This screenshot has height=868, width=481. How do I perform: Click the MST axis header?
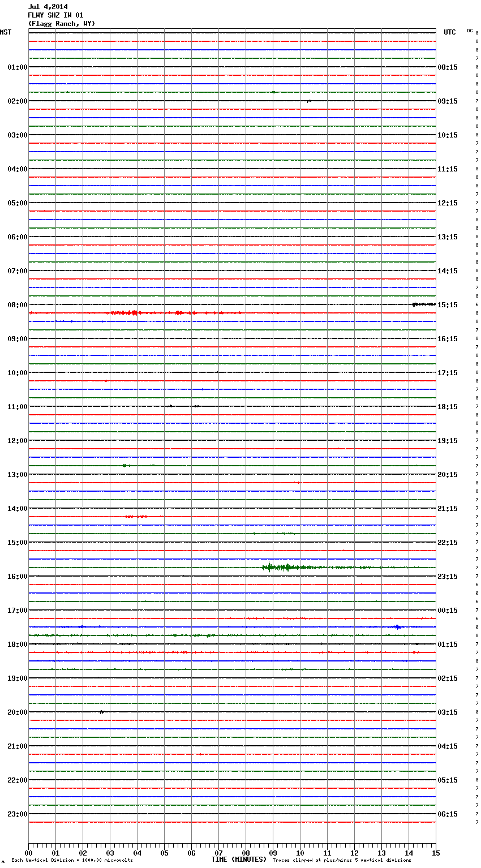click(x=6, y=32)
